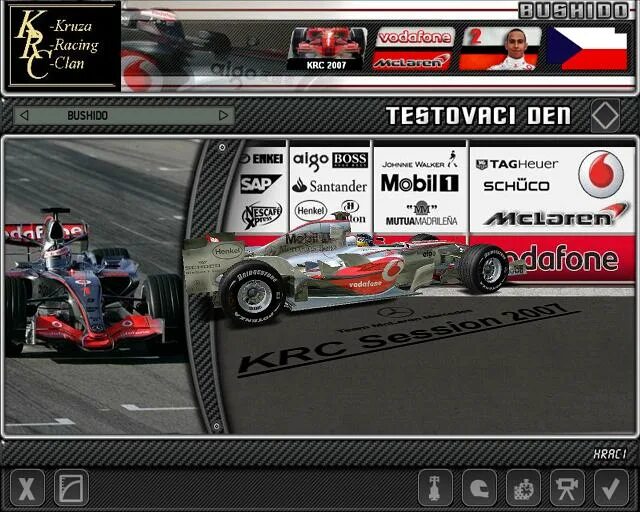Click the Vodafone McLaren team logo in header
The image size is (640, 512).
coord(412,49)
